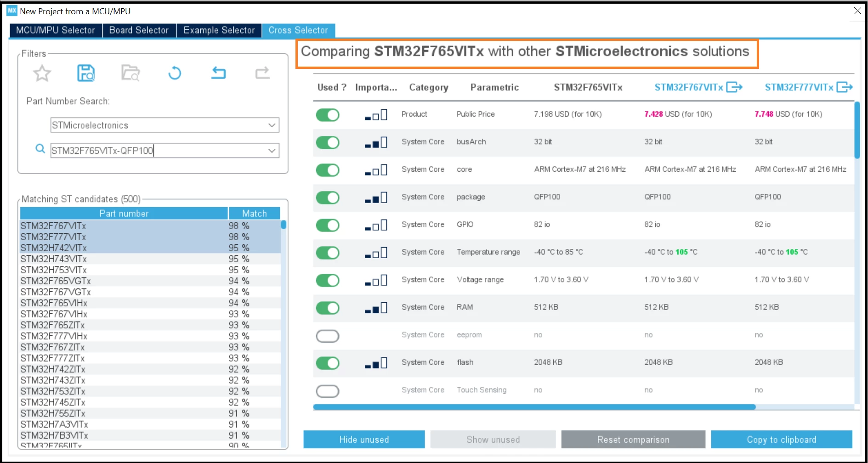Screen dimensions: 868x463
Task: Click the importance bars for GPIO
Action: click(x=376, y=225)
